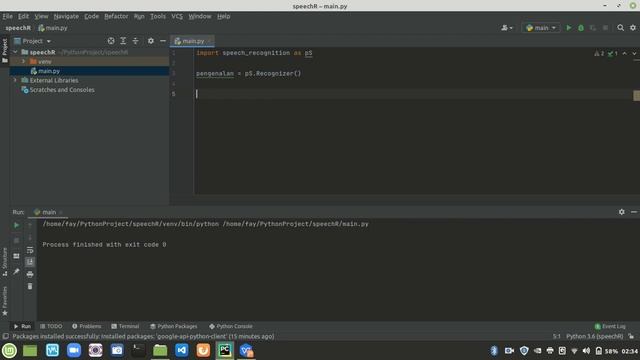Open the Run menu
640x360 pixels.
point(139,16)
